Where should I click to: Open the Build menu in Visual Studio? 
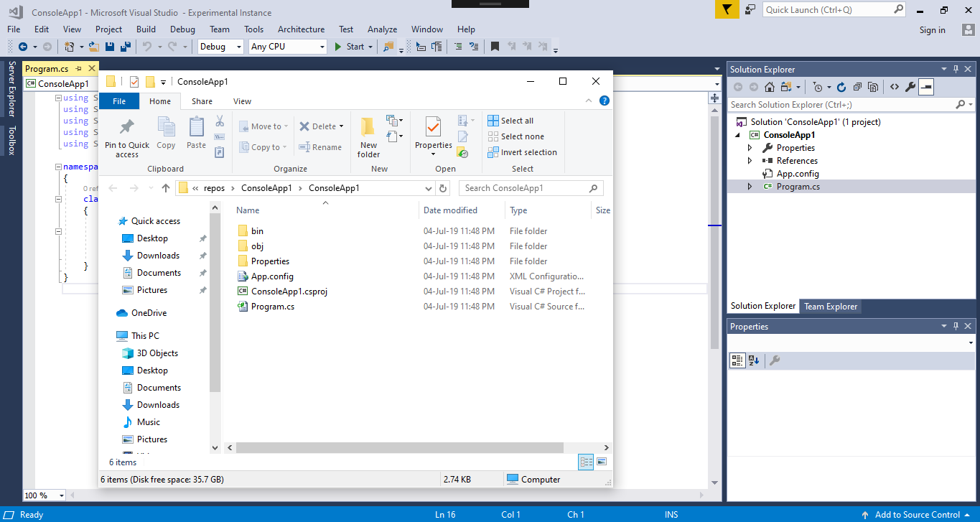pyautogui.click(x=146, y=29)
